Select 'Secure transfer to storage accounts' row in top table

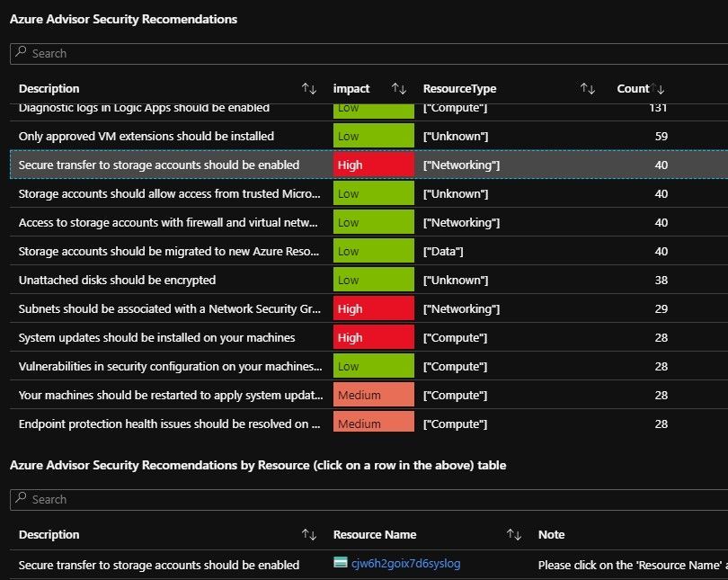pos(369,165)
